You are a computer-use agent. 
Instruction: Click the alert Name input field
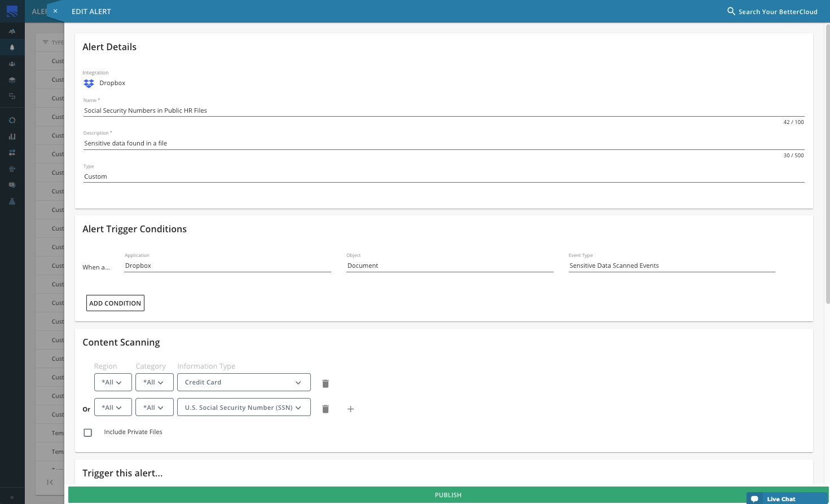443,110
